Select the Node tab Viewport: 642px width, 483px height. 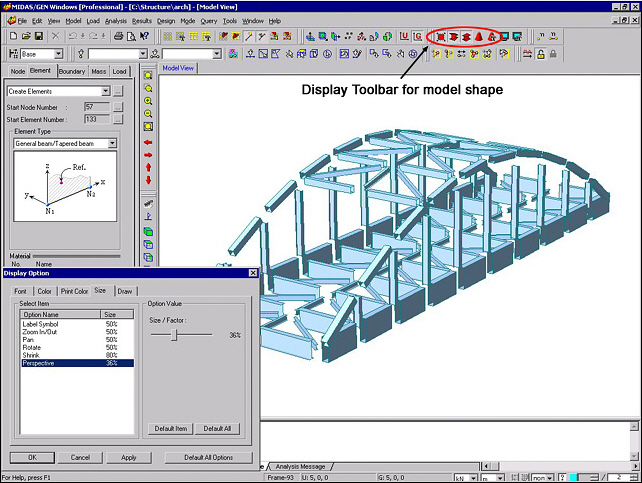[18, 71]
